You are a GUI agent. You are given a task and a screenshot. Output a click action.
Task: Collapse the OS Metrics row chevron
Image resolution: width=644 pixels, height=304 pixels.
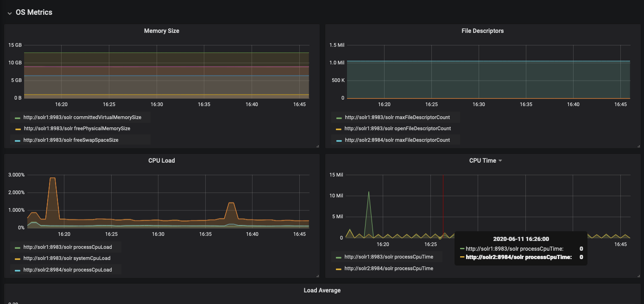9,13
